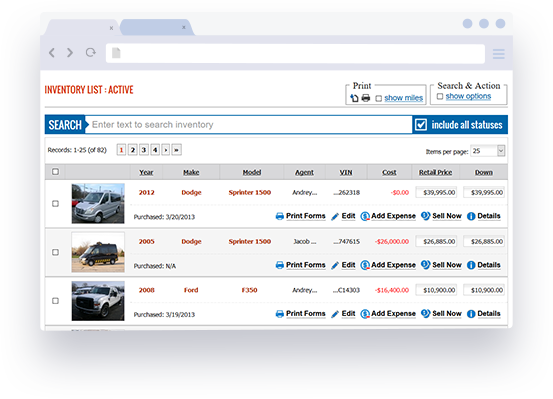The width and height of the screenshot is (553, 399).
Task: Go to the last page with the double arrow
Action: tap(176, 150)
